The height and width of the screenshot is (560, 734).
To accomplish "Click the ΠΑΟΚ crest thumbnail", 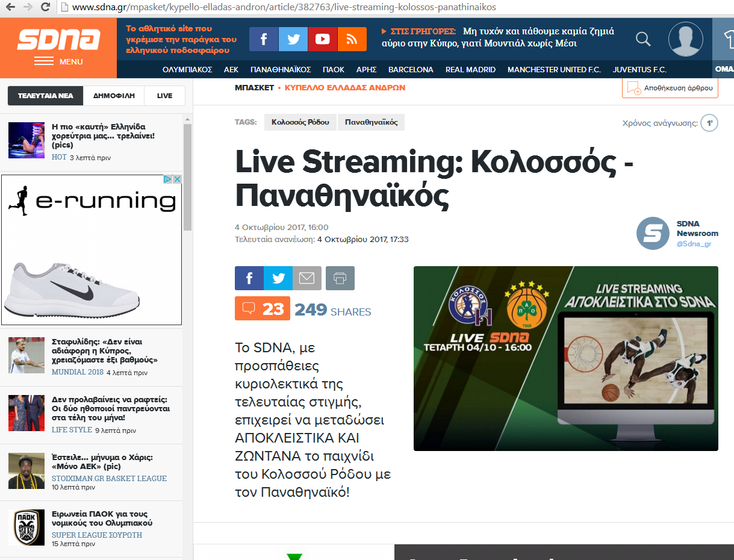I will [26, 527].
